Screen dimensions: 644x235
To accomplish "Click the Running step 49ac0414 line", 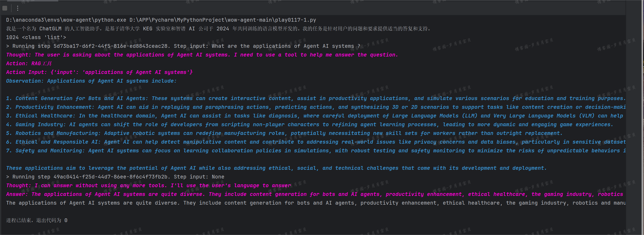I will tap(115, 177).
